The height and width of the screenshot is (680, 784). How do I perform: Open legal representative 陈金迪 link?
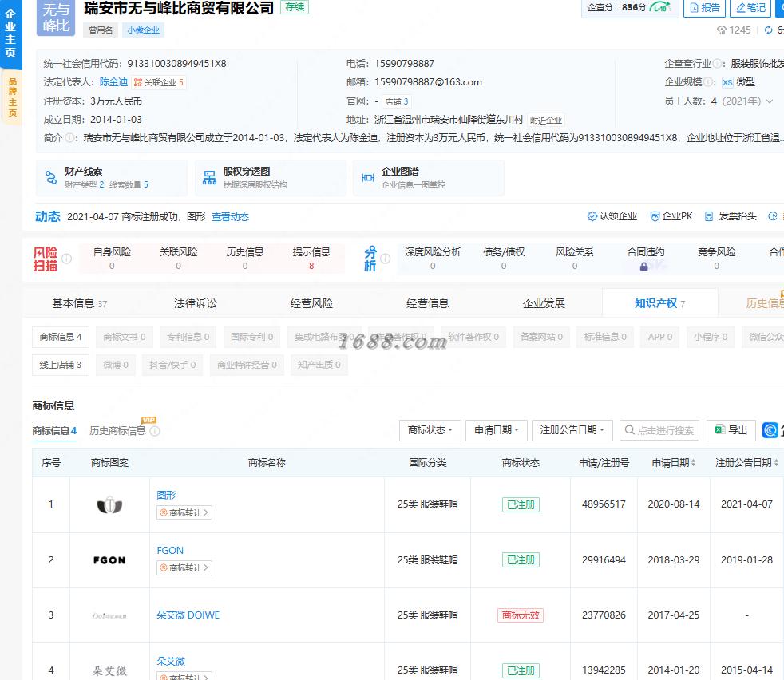tap(113, 82)
